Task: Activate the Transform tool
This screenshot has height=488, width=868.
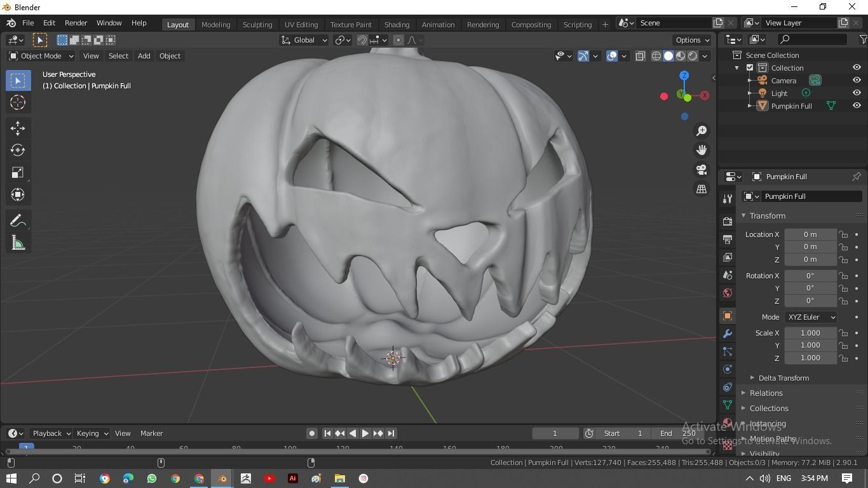Action: [17, 195]
